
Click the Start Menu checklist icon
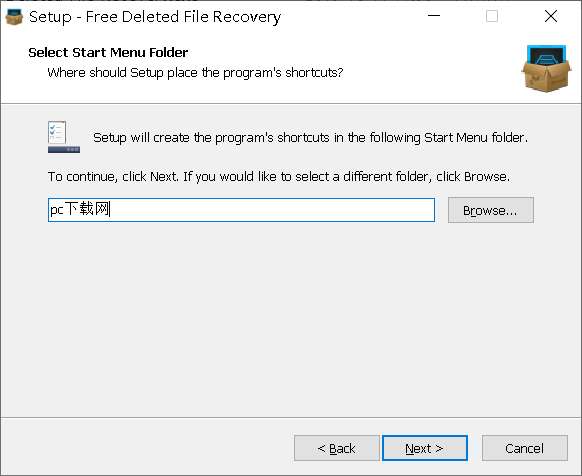pyautogui.click(x=63, y=137)
